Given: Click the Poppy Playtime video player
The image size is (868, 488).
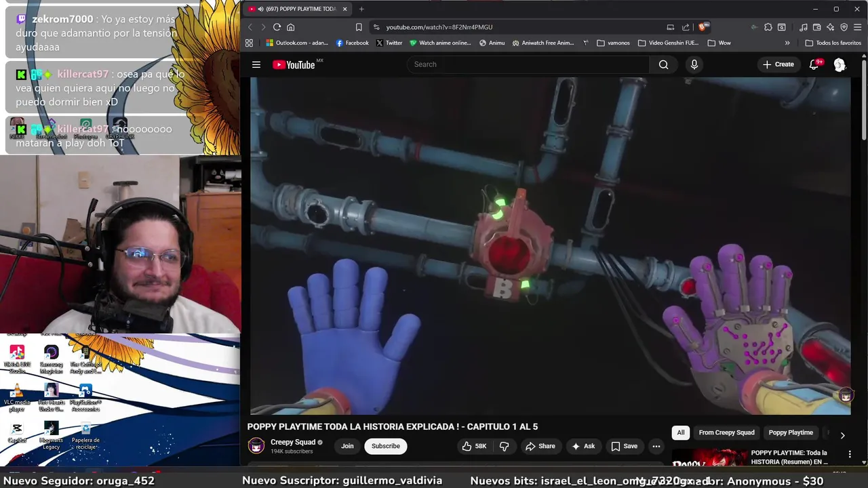Looking at the screenshot, I should [x=550, y=245].
